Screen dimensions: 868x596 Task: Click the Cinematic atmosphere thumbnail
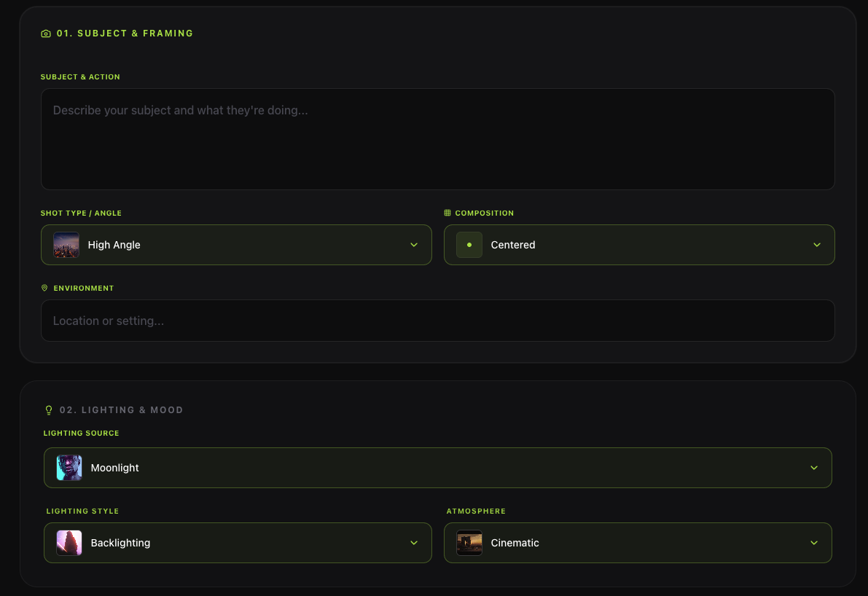[x=469, y=543]
